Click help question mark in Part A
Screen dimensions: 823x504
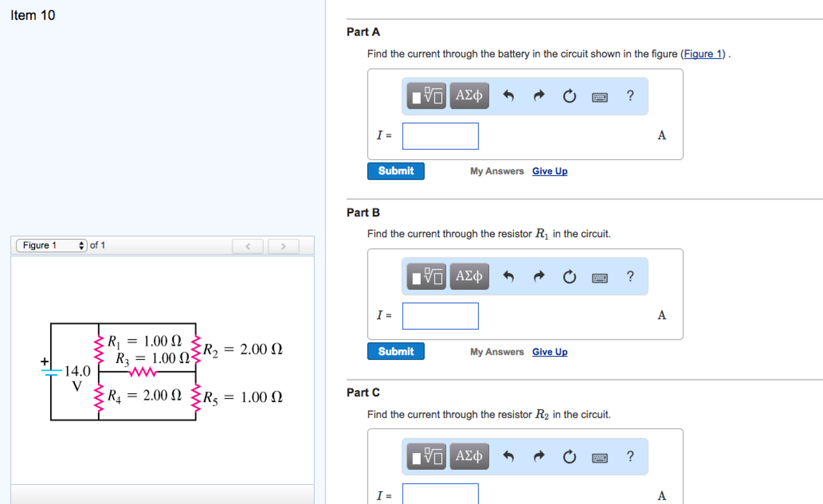tap(630, 96)
